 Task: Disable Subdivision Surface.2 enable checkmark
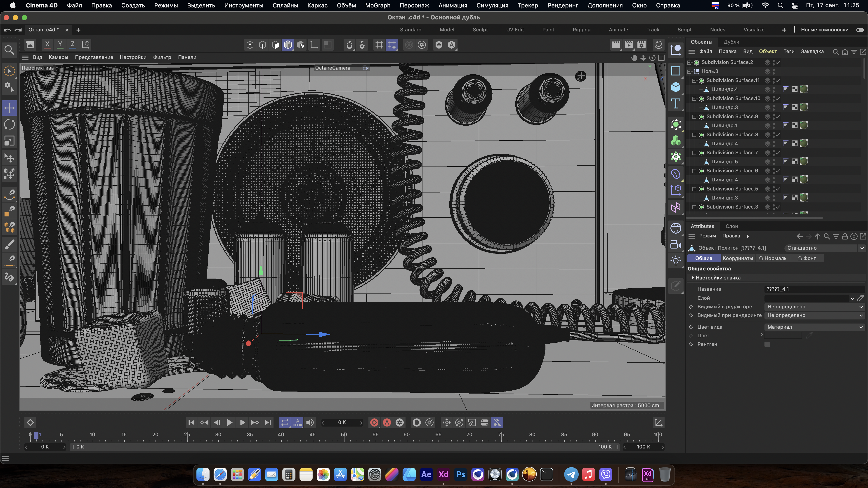(x=778, y=62)
